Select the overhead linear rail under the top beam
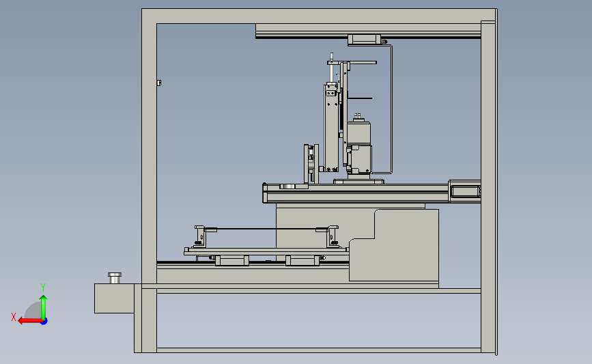This screenshot has height=364, width=592. (368, 31)
